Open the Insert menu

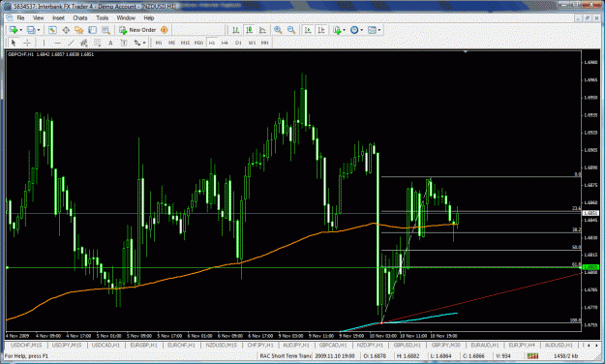[x=59, y=18]
